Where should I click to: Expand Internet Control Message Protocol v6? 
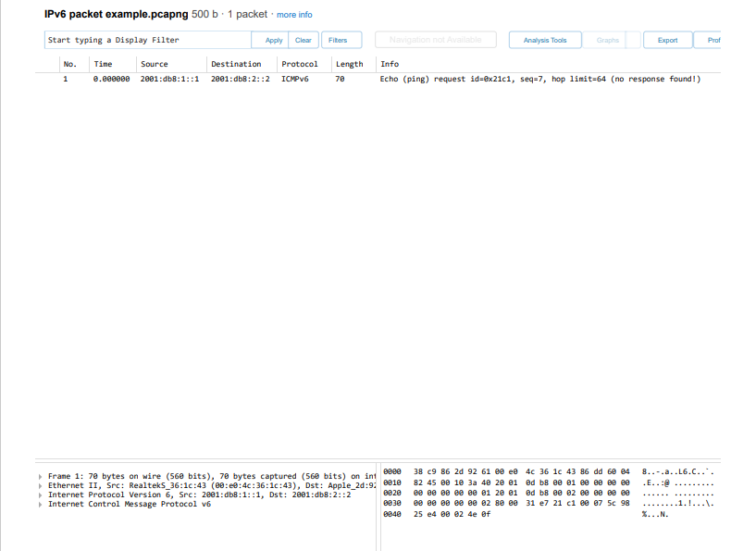pos(41,504)
